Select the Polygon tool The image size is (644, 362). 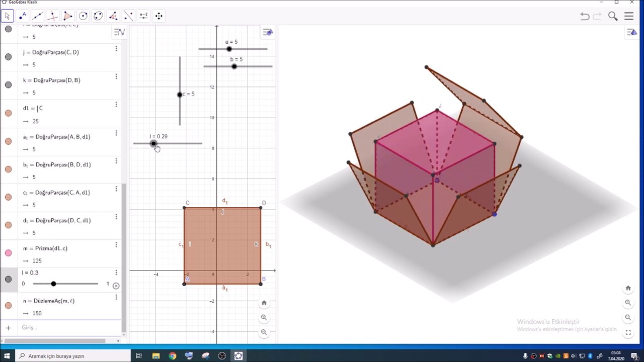click(x=68, y=16)
